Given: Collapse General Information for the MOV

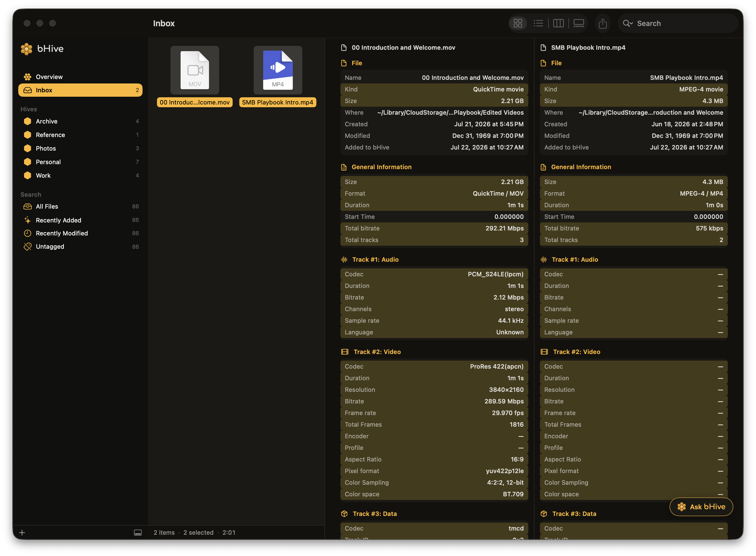Looking at the screenshot, I should (x=382, y=167).
